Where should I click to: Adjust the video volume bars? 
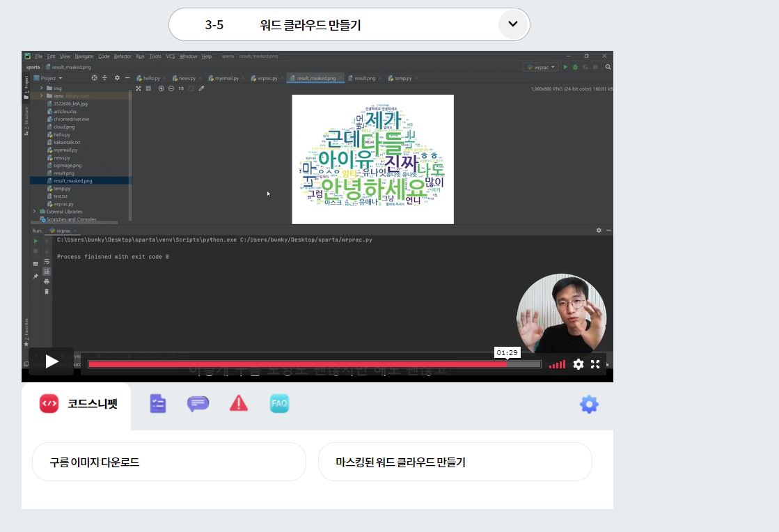pyautogui.click(x=557, y=364)
